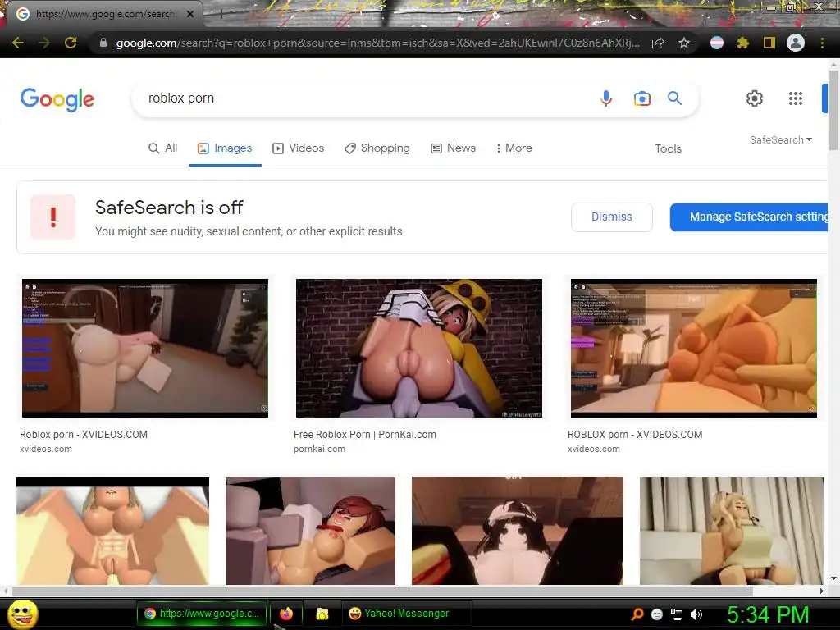Open the folder icon in the taskbar

322,614
